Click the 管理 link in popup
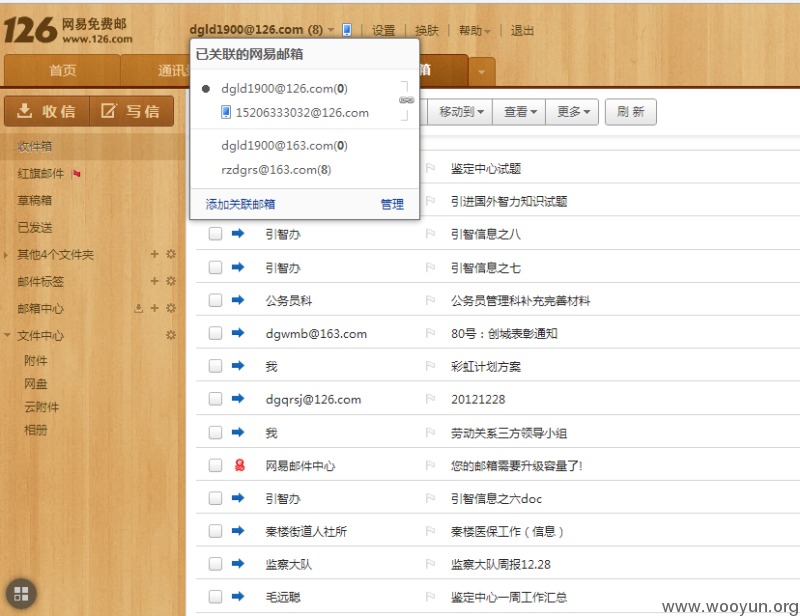Screen dimensions: 800x616 click(x=392, y=204)
